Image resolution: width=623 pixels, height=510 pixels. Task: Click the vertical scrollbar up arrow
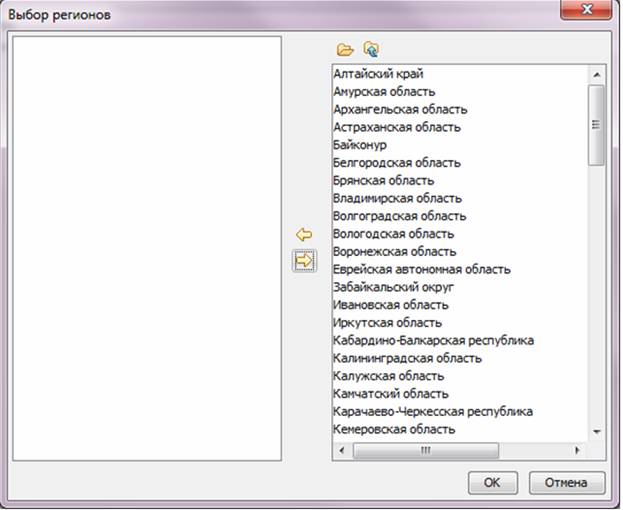(596, 75)
